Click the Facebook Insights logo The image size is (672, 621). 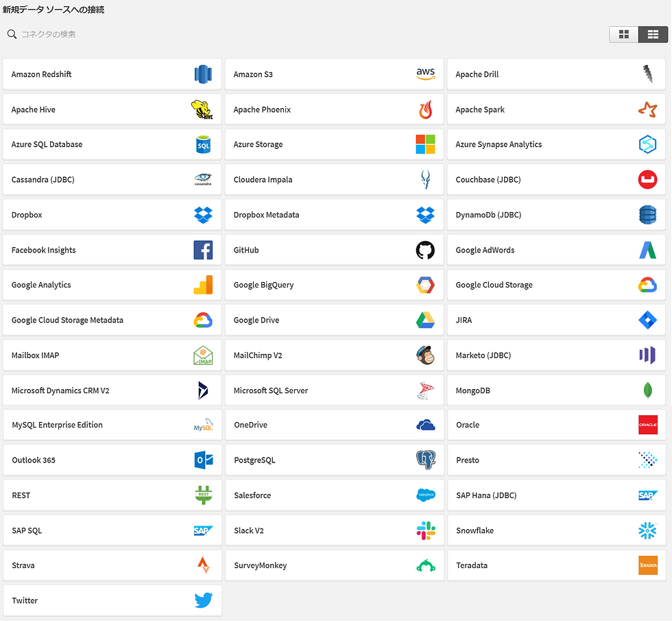point(203,250)
